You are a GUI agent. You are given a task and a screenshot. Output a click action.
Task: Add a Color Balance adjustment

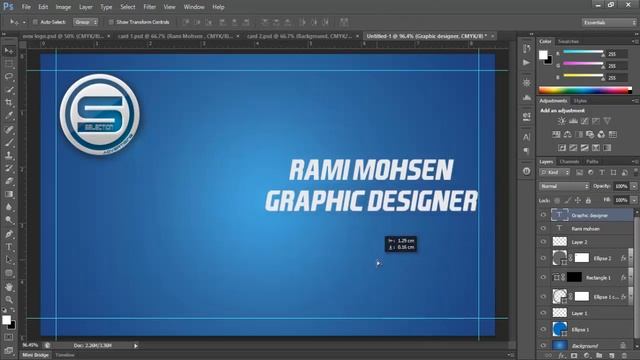coord(568,134)
